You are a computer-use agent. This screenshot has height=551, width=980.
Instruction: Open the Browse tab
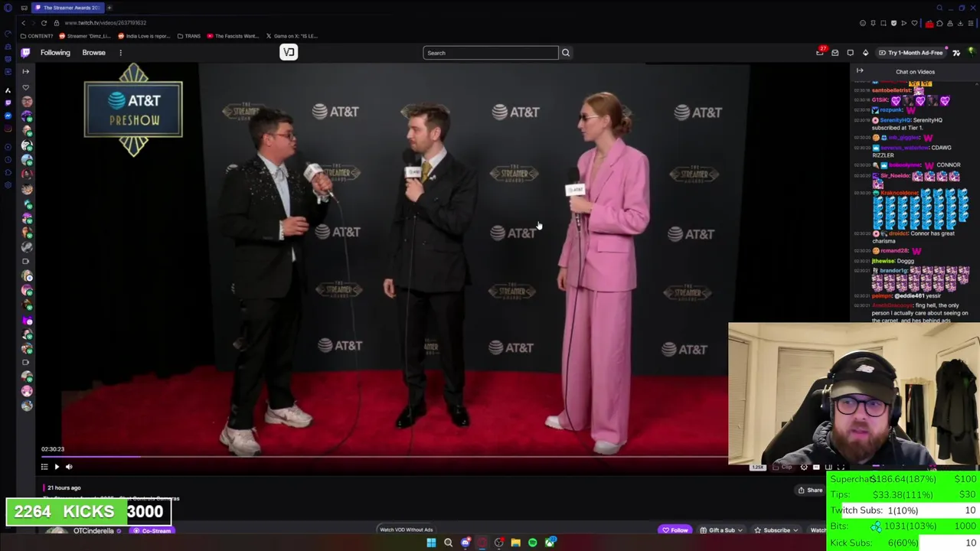(93, 53)
